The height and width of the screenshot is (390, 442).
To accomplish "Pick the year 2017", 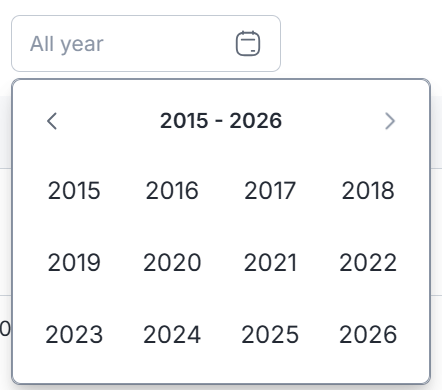I will coord(270,190).
